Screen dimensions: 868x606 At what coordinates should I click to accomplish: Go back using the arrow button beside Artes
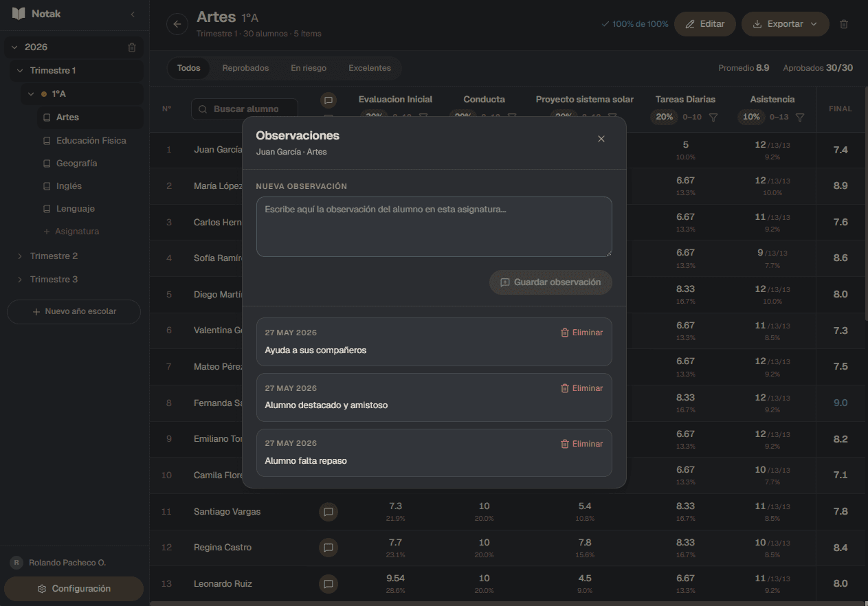pyautogui.click(x=177, y=24)
